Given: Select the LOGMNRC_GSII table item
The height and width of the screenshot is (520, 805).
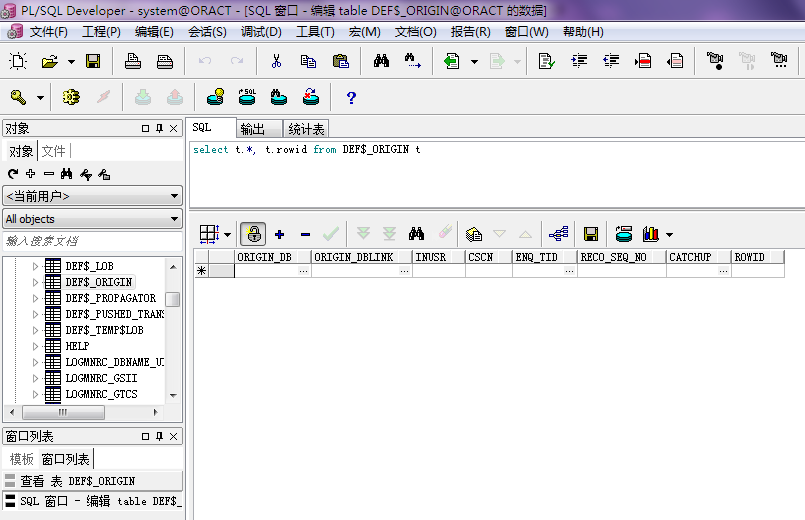Looking at the screenshot, I should click(101, 378).
